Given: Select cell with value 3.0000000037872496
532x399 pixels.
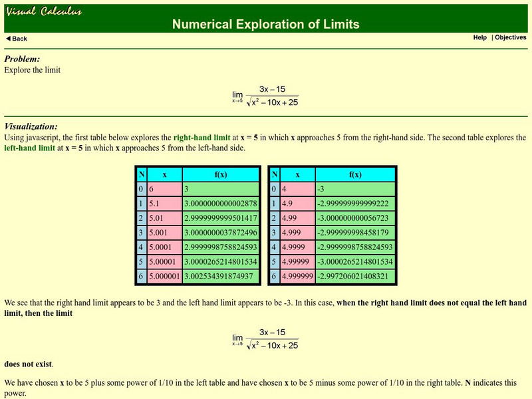Looking at the screenshot, I should 221,233.
